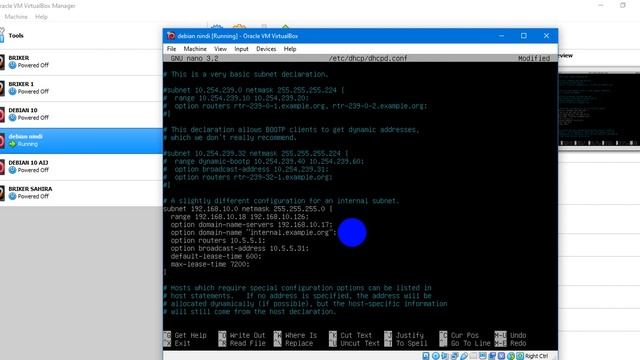Select the BRIKER virtual machine
Viewport: 640px width, 360px height.
point(81,62)
